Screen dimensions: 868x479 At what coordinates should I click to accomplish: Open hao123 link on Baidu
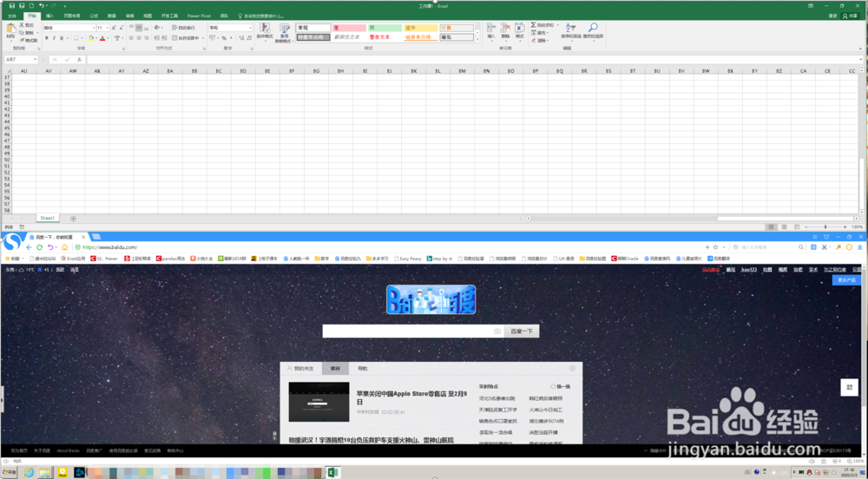tap(748, 270)
